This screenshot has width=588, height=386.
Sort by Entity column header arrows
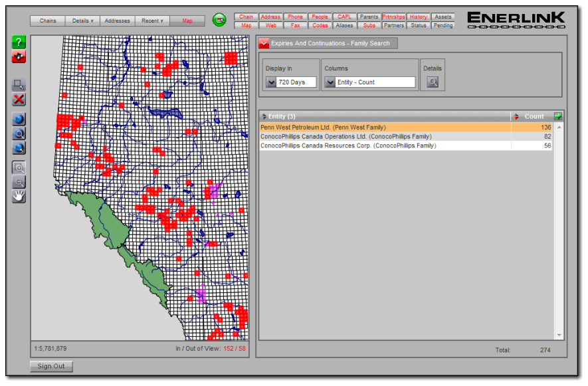(264, 117)
